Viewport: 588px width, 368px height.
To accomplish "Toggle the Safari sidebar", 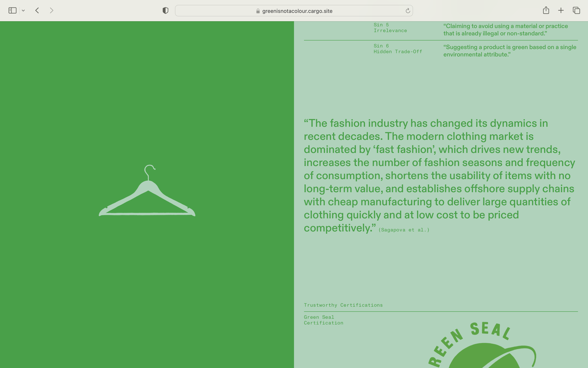I will [x=12, y=10].
